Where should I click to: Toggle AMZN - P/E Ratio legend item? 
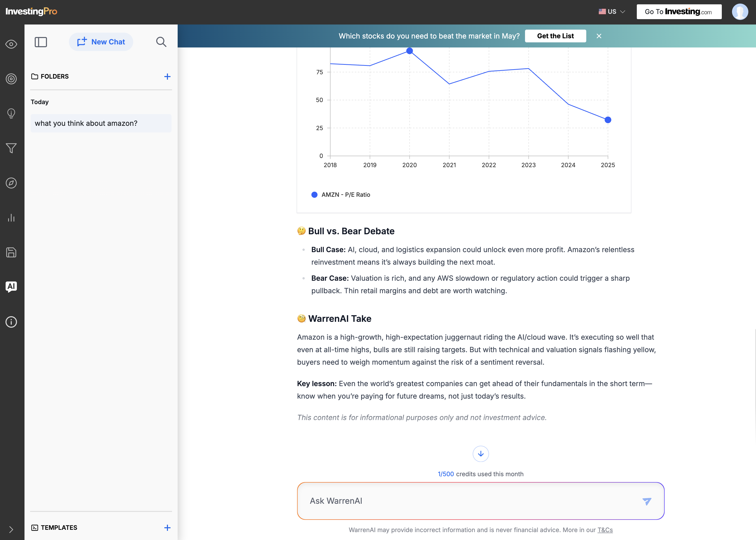click(341, 194)
